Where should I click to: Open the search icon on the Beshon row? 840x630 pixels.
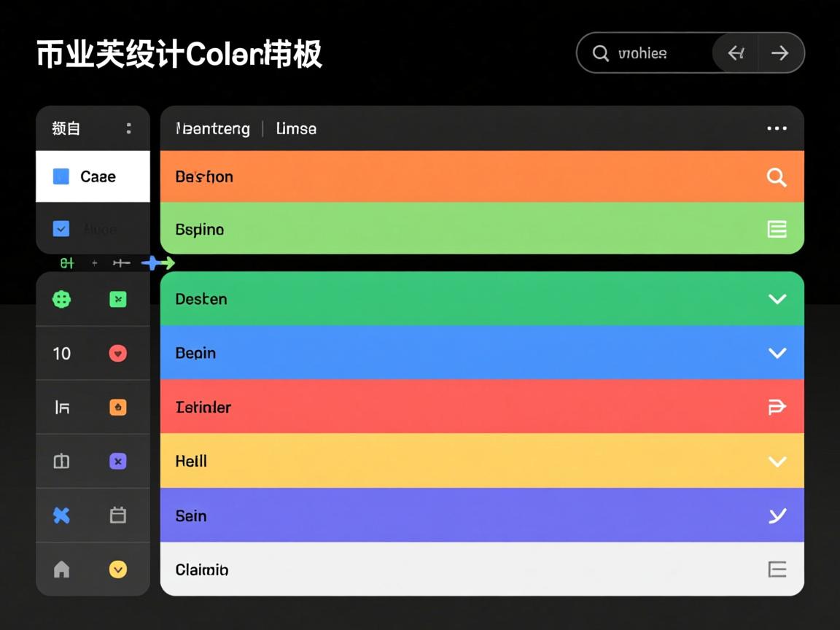pos(777,176)
